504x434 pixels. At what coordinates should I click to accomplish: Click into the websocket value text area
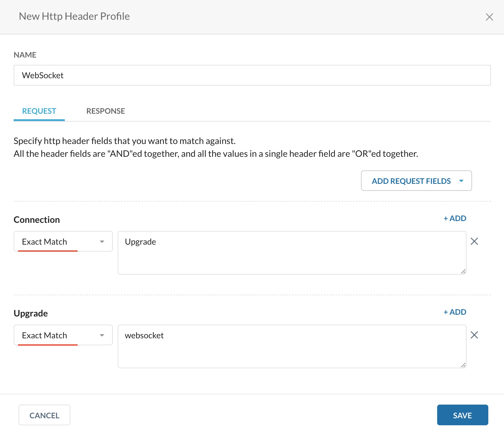tap(292, 346)
